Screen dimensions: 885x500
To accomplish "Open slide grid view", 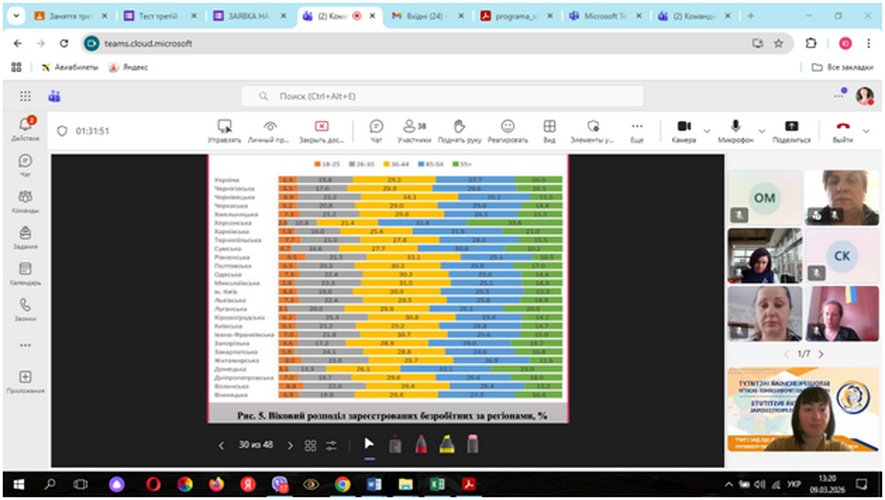I will coord(311,446).
